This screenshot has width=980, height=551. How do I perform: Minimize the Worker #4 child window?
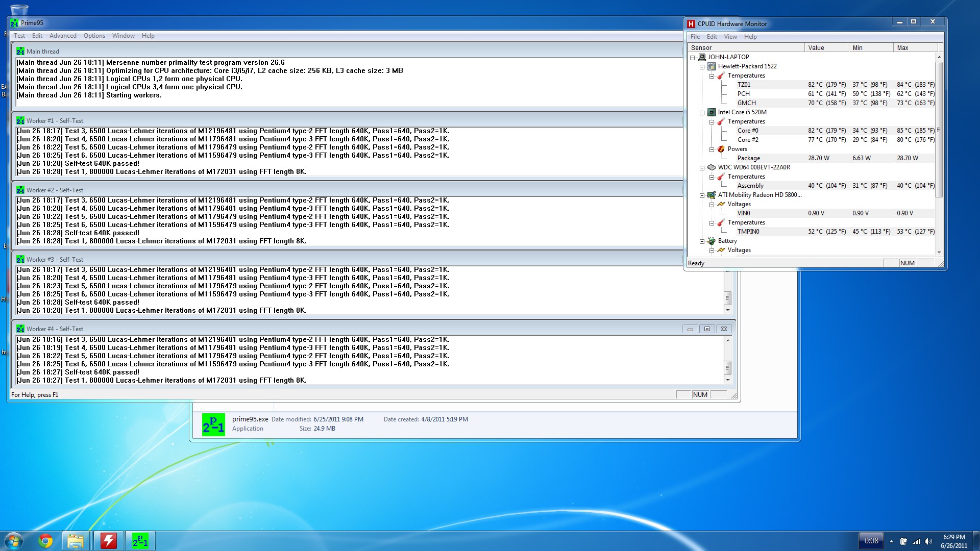(690, 329)
